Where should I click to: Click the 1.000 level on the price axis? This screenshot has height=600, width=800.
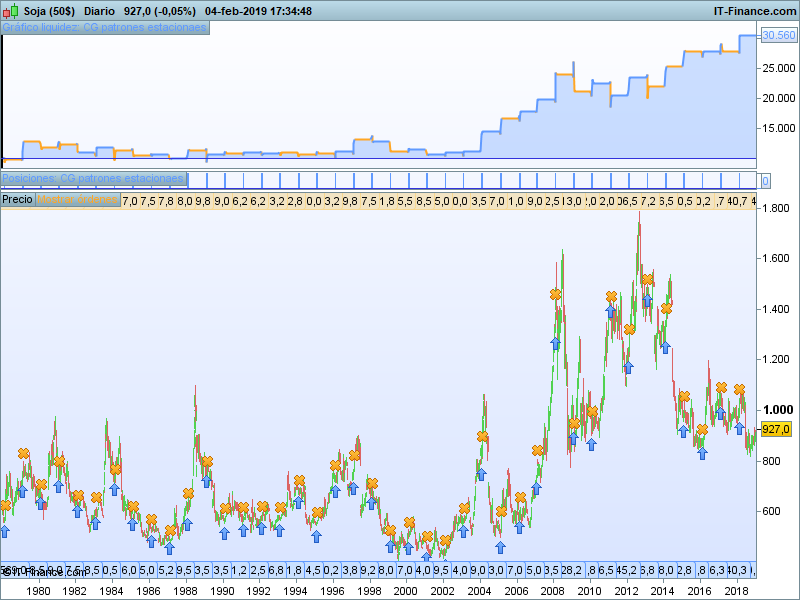coord(776,410)
